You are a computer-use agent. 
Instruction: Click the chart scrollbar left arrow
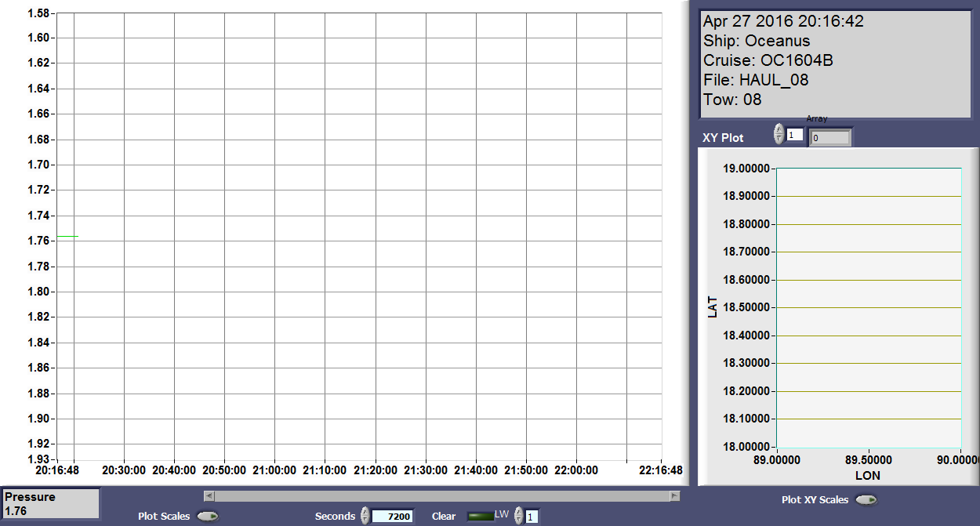[x=209, y=495]
